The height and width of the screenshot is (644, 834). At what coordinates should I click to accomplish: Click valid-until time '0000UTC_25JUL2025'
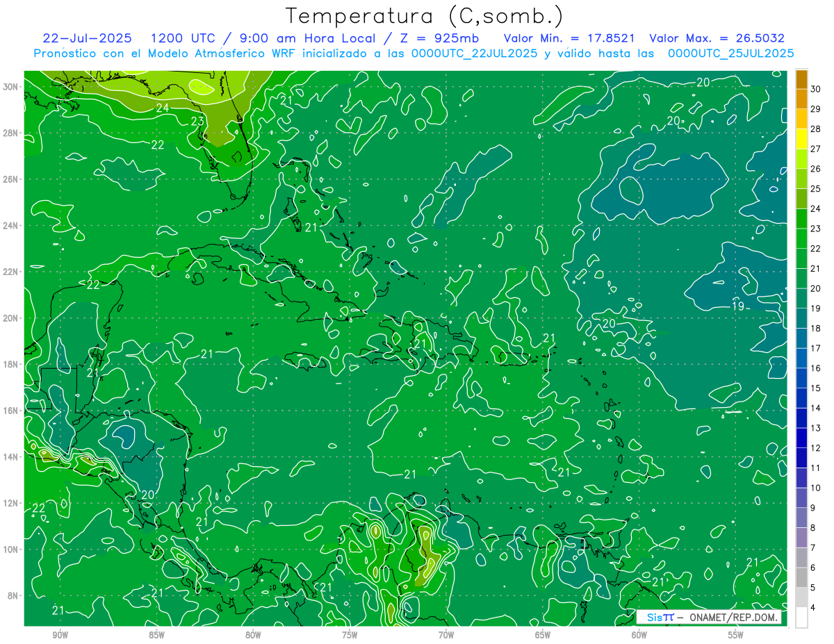730,53
